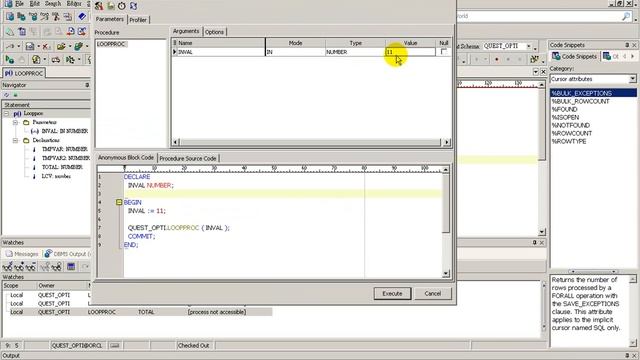Screen dimensions: 640x360
Task: Click the blue refresh icon in the dialog toolbar
Action: coord(133,6)
